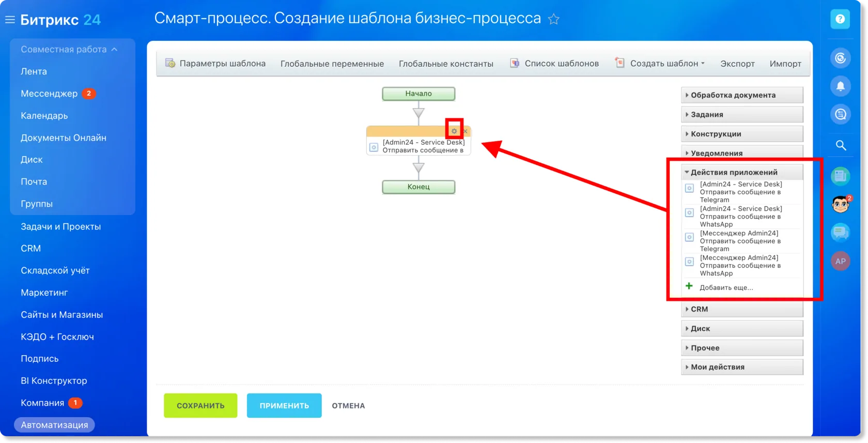Screen dimensions: 868x443
Task: Open Глобальные переменные in the toolbar
Action: click(332, 64)
